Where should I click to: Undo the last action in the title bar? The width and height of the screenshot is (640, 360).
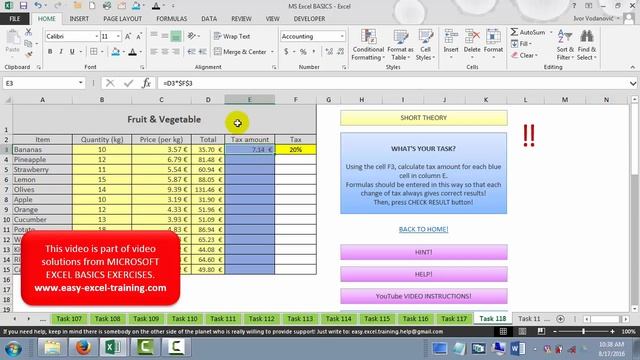38,6
